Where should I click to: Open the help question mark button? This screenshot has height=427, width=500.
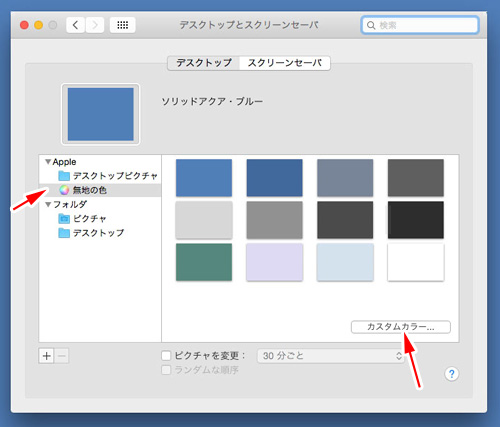pos(452,374)
